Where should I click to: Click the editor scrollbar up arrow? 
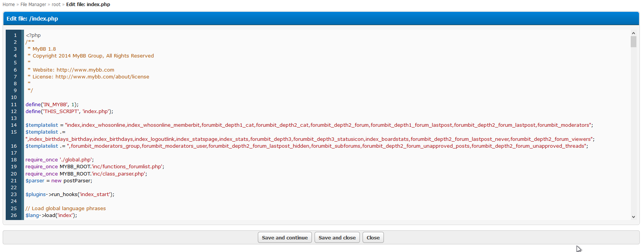(x=633, y=33)
